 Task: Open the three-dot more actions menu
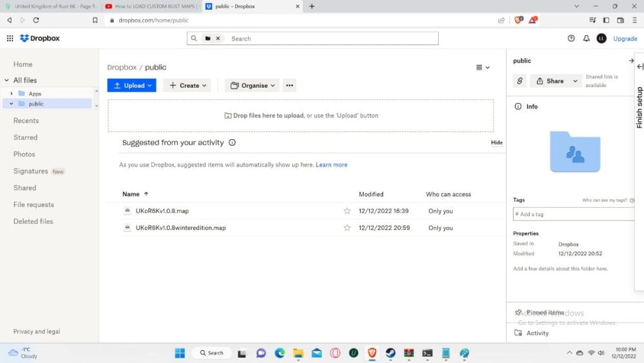click(289, 85)
